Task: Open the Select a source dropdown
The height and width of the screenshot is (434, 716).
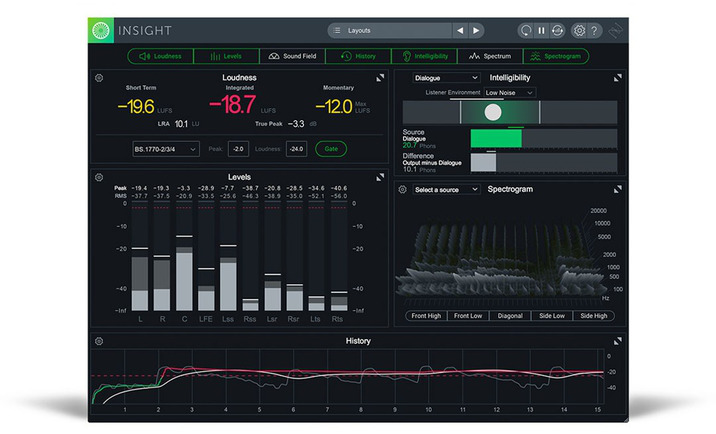Action: [446, 190]
